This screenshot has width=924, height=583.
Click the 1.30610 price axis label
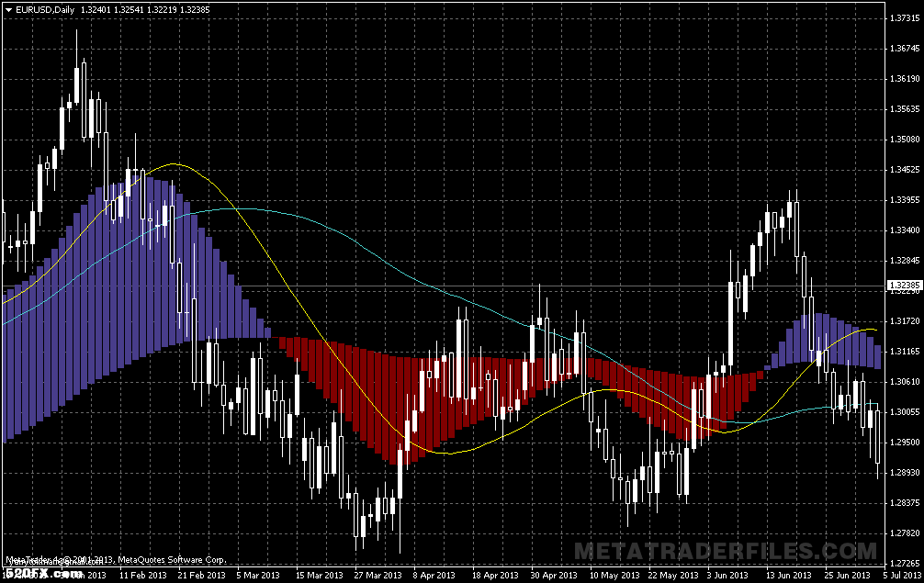[904, 382]
